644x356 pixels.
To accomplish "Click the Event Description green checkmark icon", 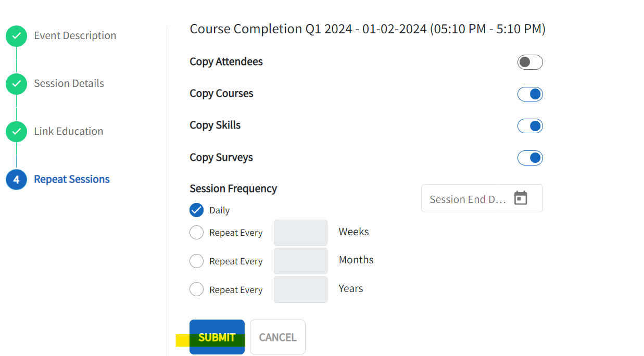I will pyautogui.click(x=16, y=36).
